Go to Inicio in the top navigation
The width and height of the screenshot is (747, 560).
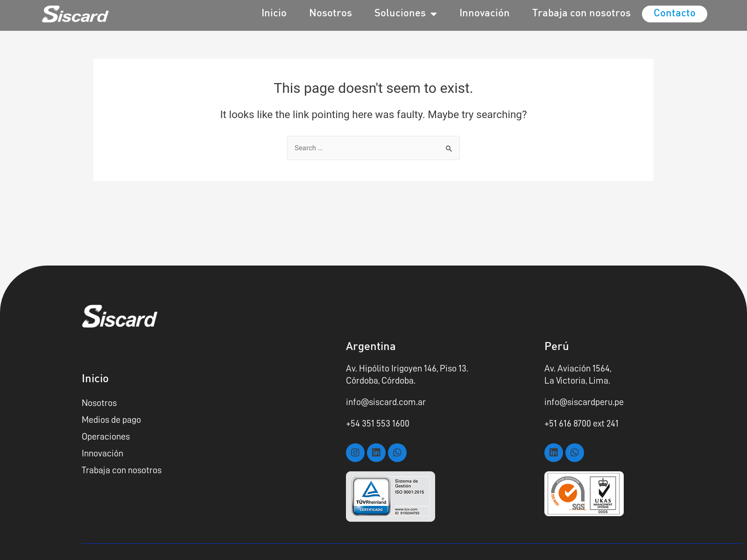pyautogui.click(x=274, y=13)
